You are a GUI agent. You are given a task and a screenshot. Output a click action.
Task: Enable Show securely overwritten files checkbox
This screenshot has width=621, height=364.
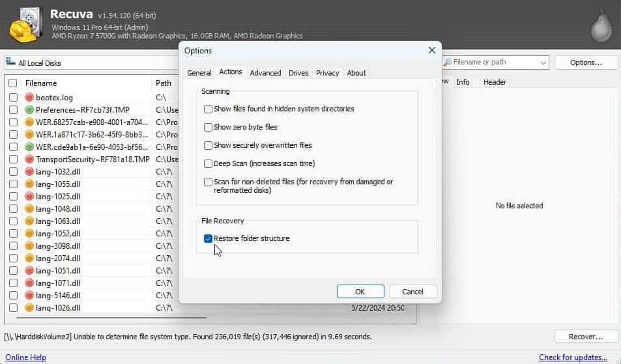[x=208, y=145]
